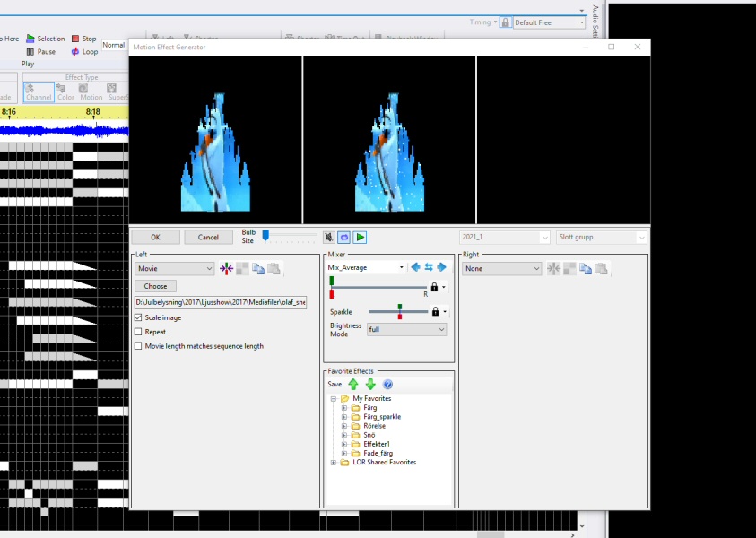Image resolution: width=756 pixels, height=538 pixels.
Task: Click the Cancel button
Action: pyautogui.click(x=208, y=238)
